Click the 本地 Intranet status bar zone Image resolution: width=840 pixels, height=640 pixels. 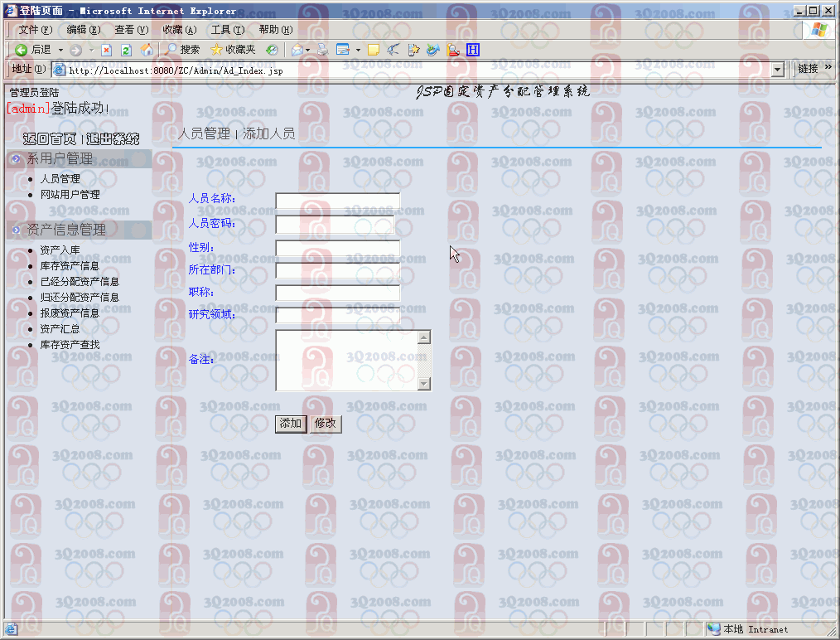tap(747, 629)
